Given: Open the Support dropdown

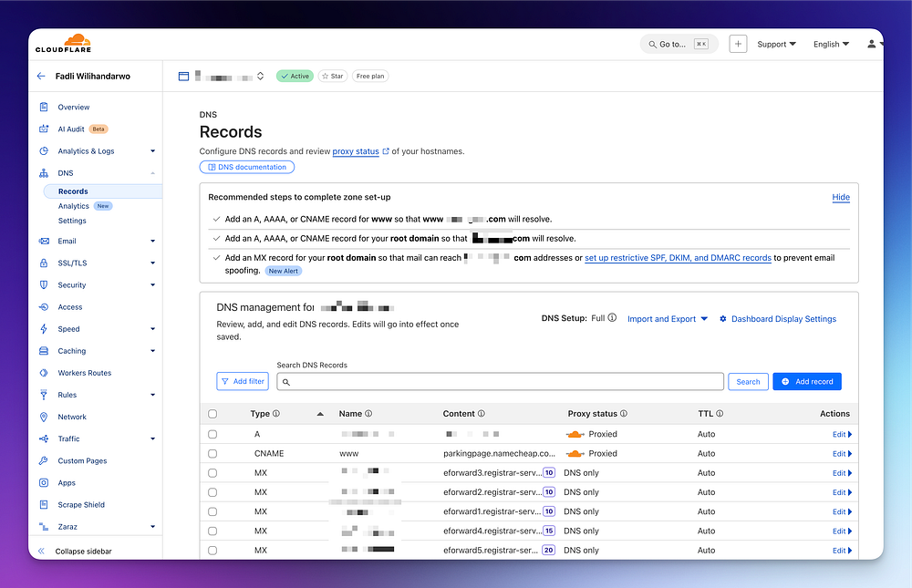Looking at the screenshot, I should pyautogui.click(x=776, y=44).
